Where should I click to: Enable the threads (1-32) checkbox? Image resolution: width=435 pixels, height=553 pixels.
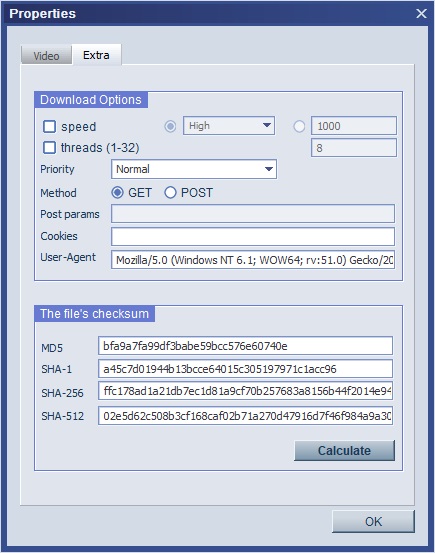[x=49, y=147]
